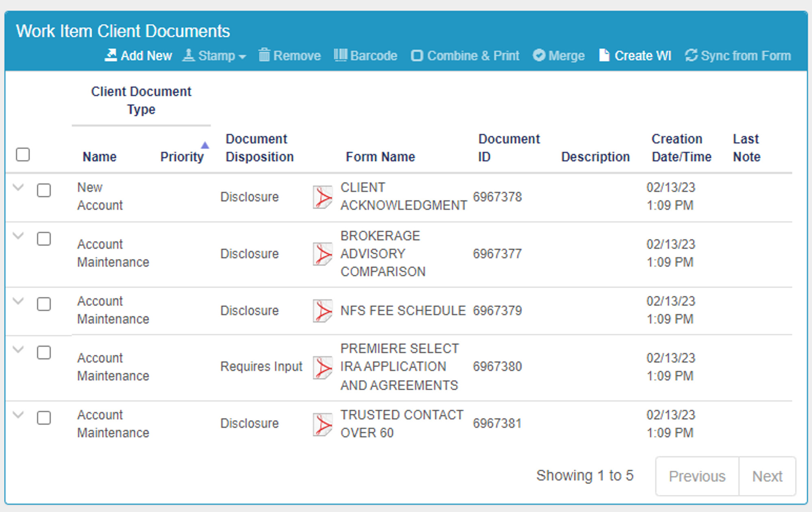Click the Add New upload icon

click(x=110, y=55)
